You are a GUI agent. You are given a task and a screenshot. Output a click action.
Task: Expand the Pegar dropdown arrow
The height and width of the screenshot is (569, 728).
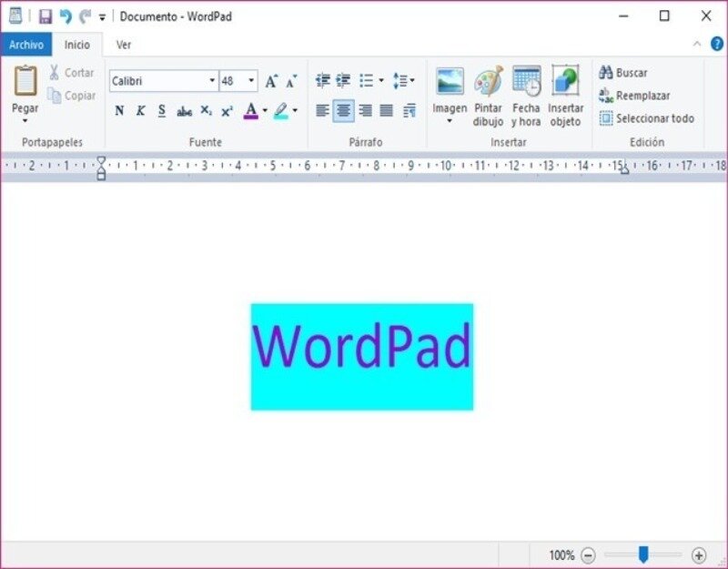[25, 121]
